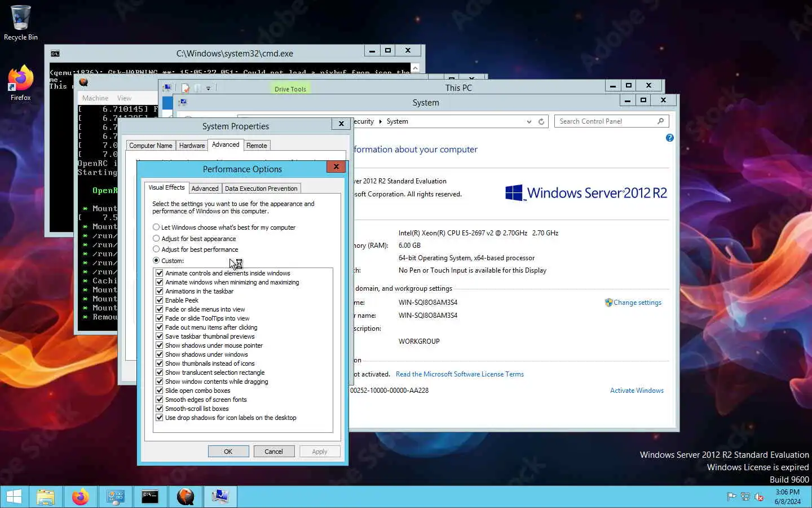Click breadcrumb arrow before System
The width and height of the screenshot is (812, 508).
pos(380,121)
